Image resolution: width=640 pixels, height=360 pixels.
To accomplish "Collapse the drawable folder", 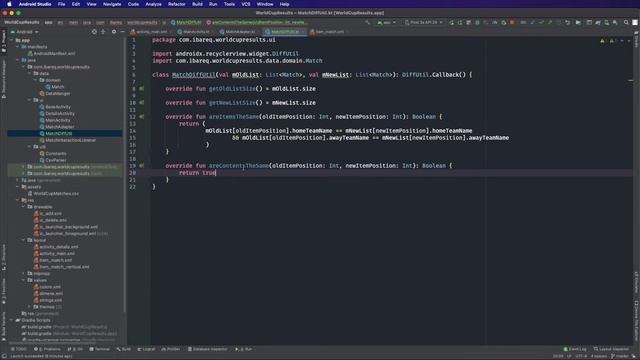I will click(x=24, y=207).
